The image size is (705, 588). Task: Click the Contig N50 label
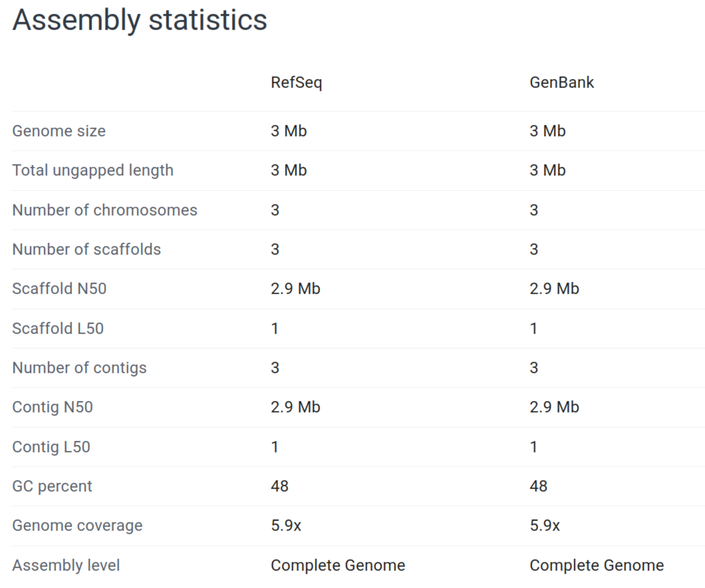coord(53,407)
